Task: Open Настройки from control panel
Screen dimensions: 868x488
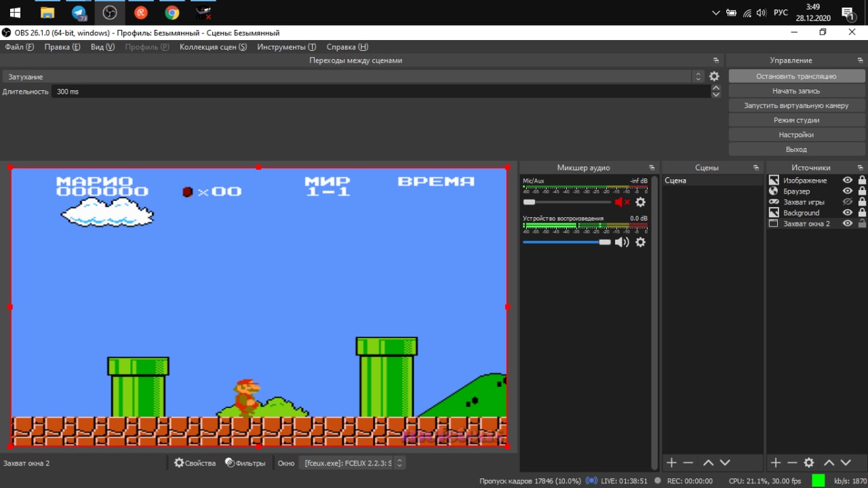Action: coord(796,135)
